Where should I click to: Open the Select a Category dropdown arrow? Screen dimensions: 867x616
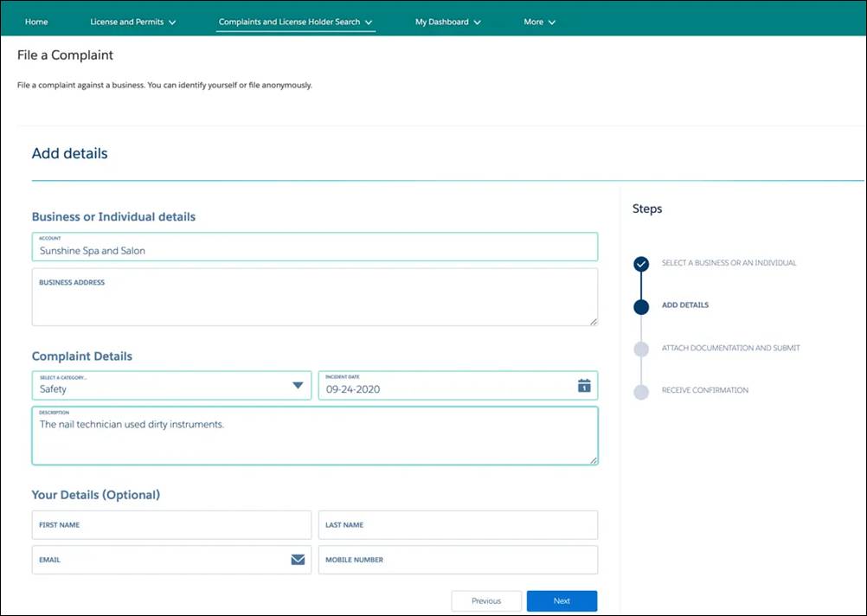click(298, 385)
